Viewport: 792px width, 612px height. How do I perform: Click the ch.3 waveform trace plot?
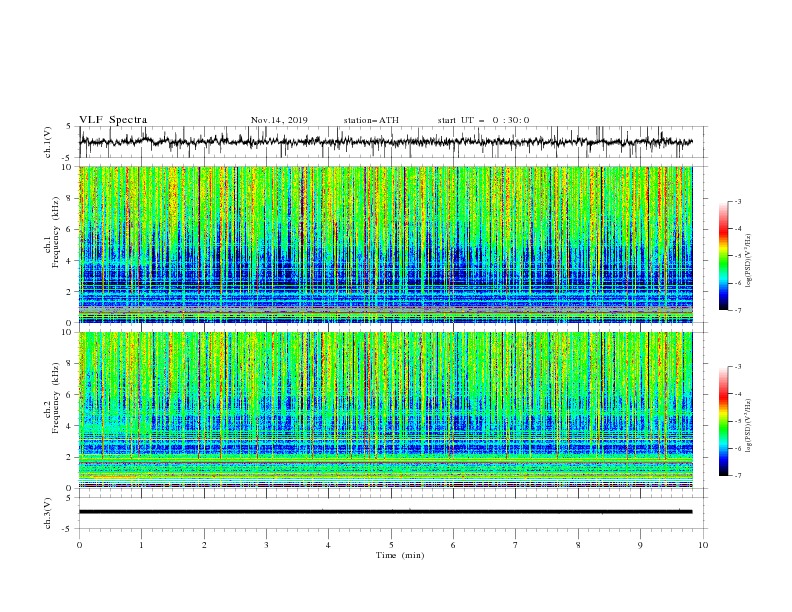pyautogui.click(x=393, y=513)
